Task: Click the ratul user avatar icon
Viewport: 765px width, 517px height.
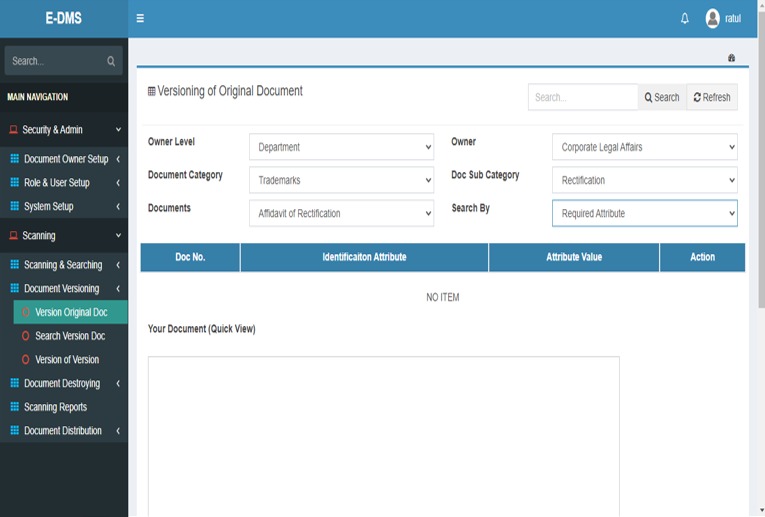Action: pyautogui.click(x=712, y=19)
